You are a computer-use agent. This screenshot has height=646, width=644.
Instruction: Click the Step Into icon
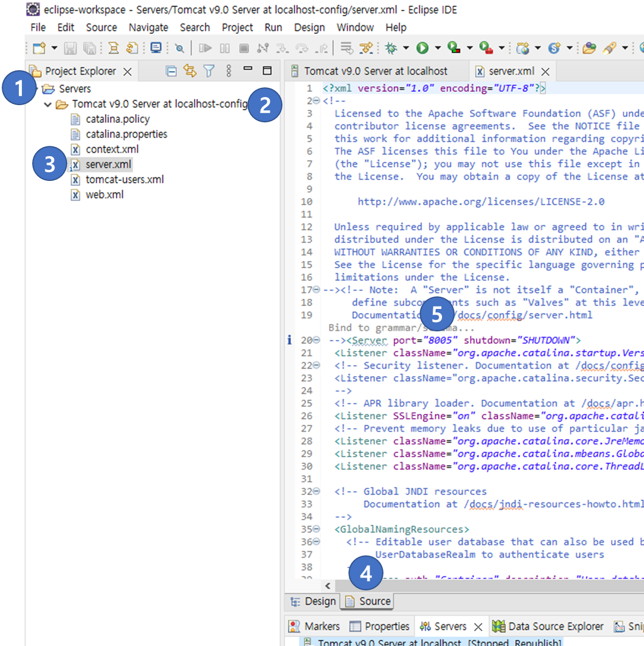[282, 48]
